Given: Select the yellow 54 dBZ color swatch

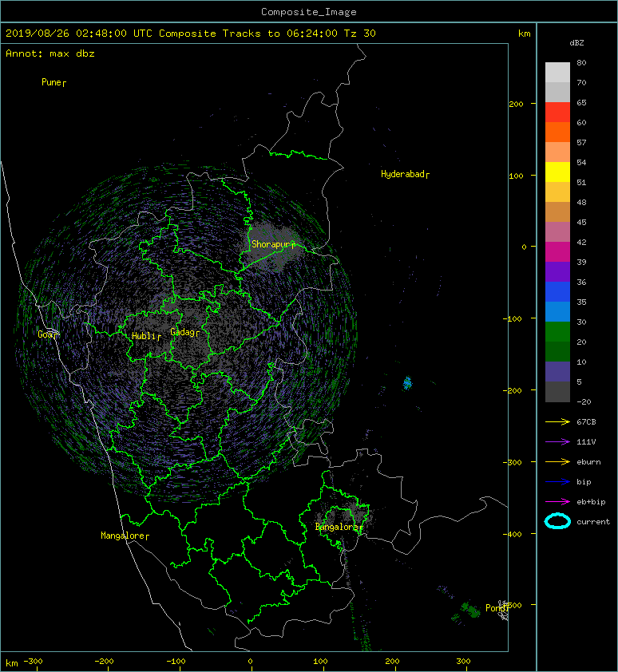Looking at the screenshot, I should point(557,172).
